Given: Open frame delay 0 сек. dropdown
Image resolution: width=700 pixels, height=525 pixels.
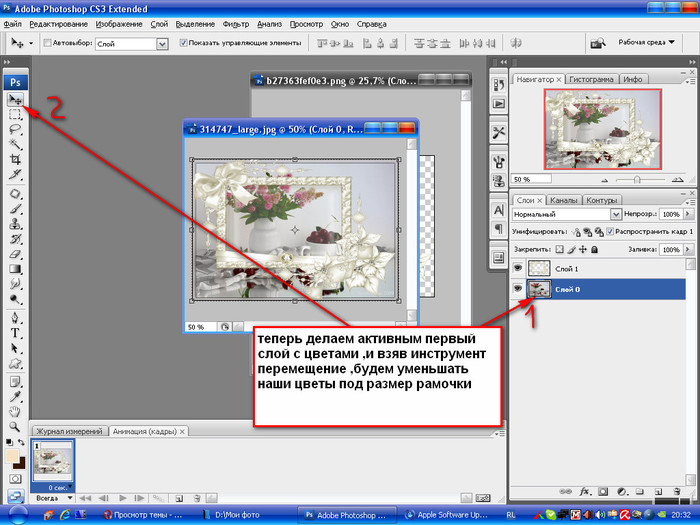Looking at the screenshot, I should click(60, 488).
